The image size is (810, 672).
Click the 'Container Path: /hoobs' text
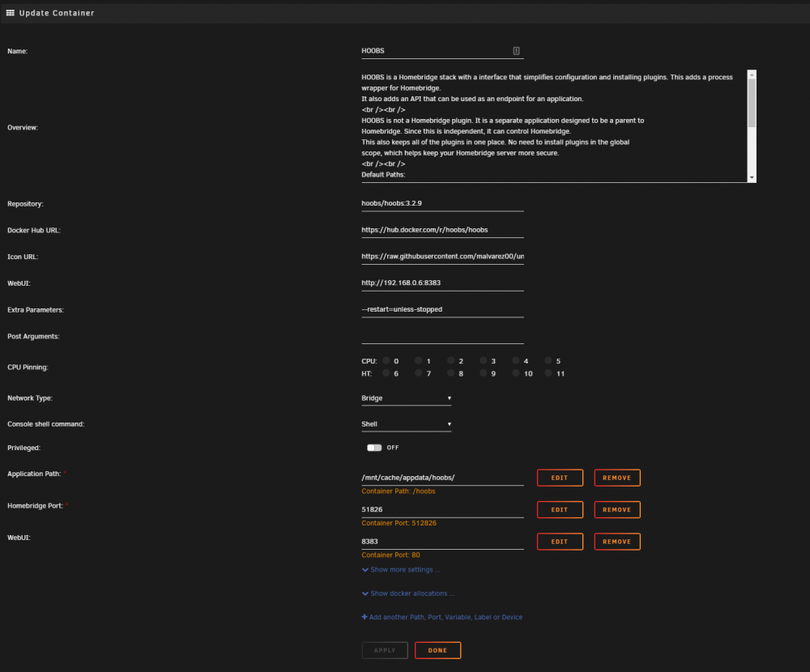399,491
